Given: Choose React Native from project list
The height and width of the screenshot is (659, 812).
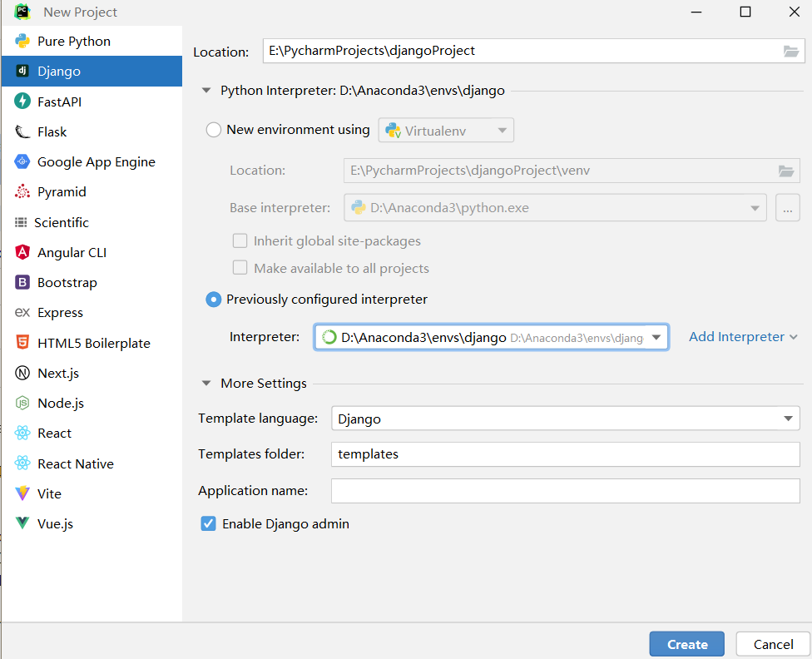Looking at the screenshot, I should pos(75,463).
